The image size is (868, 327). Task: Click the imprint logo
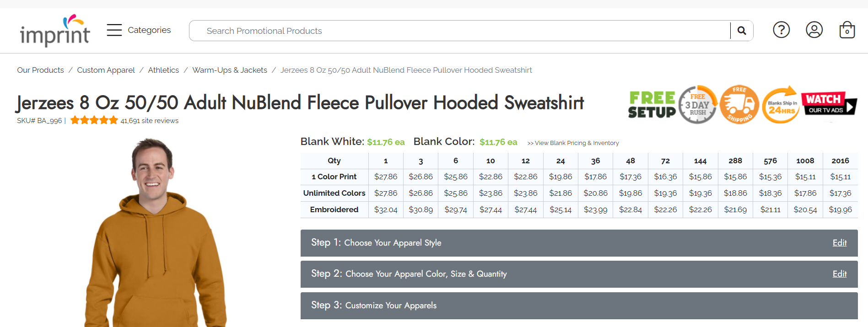[x=54, y=31]
